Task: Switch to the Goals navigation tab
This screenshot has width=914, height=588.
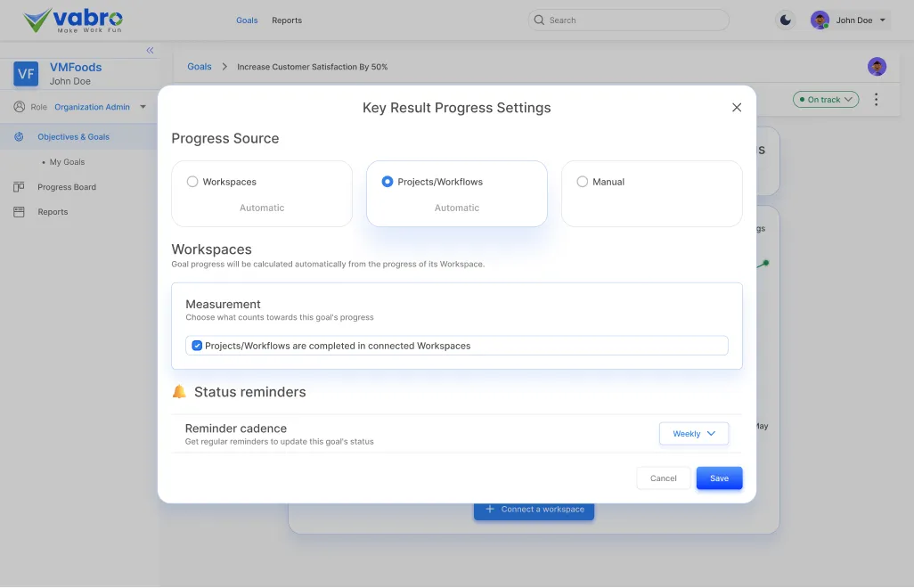Action: (x=247, y=20)
